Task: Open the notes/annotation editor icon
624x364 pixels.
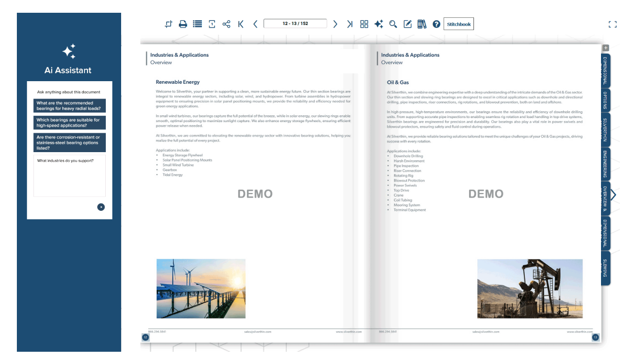Action: (x=407, y=23)
